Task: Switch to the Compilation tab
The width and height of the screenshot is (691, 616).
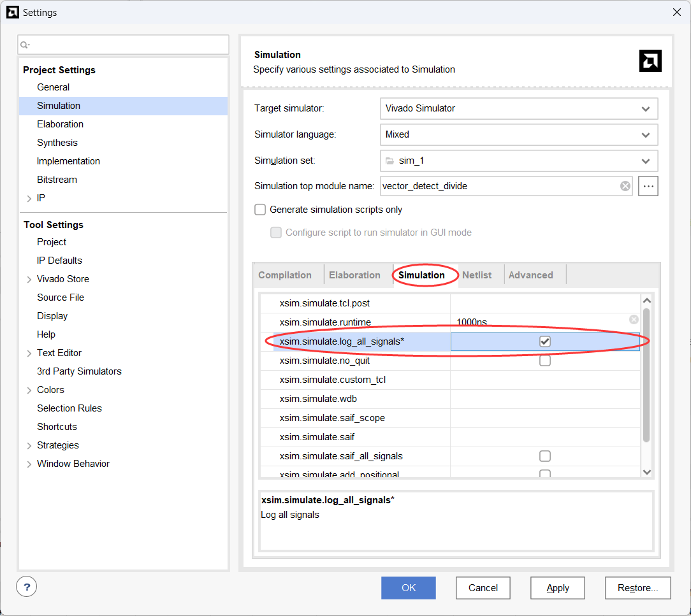Action: pos(285,275)
